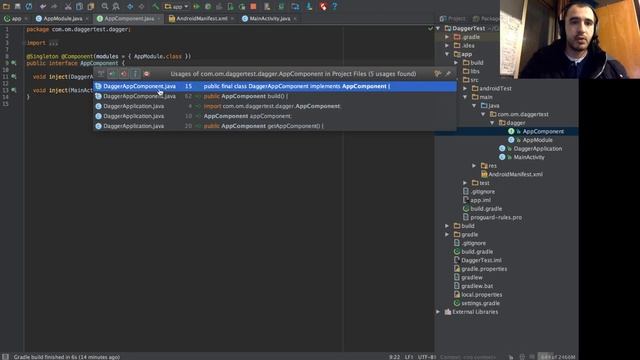
Task: Navigate Forward with the right arrow icon
Action: 142,7
